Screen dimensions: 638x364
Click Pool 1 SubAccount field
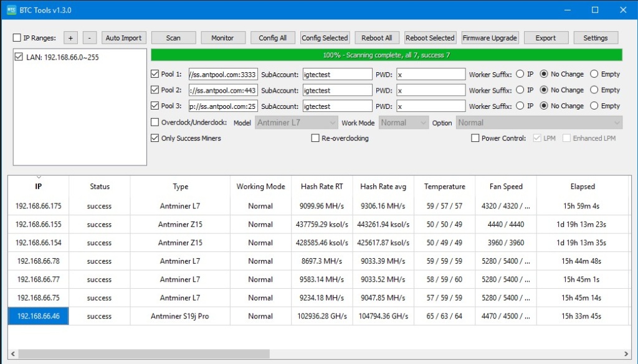coord(337,74)
